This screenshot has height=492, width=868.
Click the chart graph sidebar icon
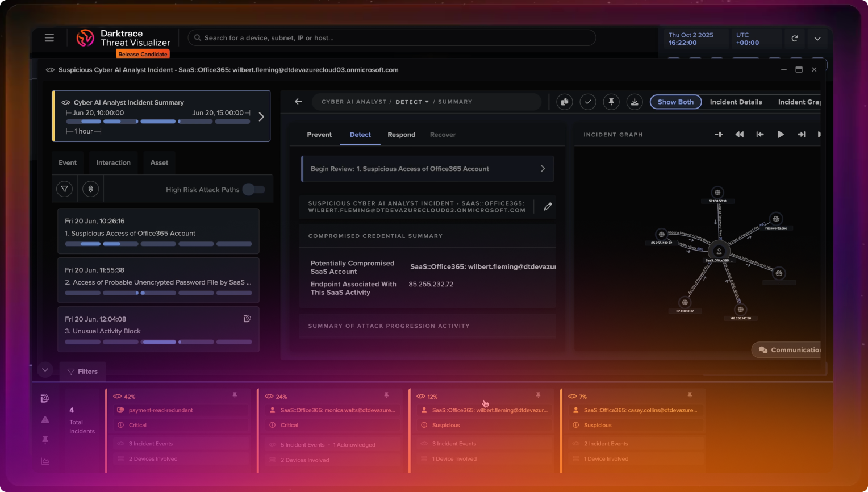(x=45, y=461)
